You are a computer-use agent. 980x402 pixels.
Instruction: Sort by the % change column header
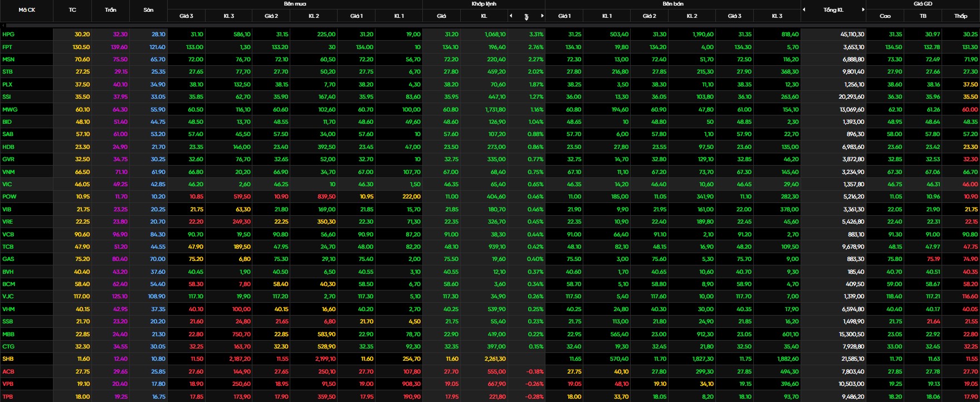(526, 17)
